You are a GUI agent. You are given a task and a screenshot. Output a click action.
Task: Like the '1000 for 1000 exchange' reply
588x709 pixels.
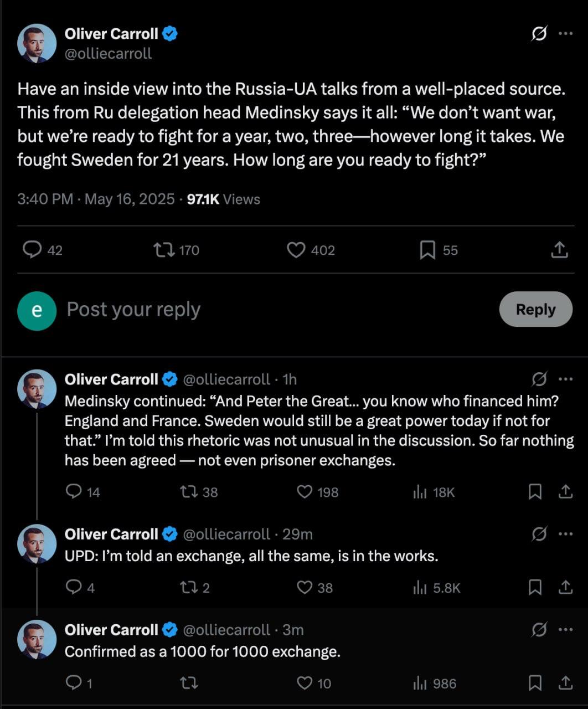305,684
